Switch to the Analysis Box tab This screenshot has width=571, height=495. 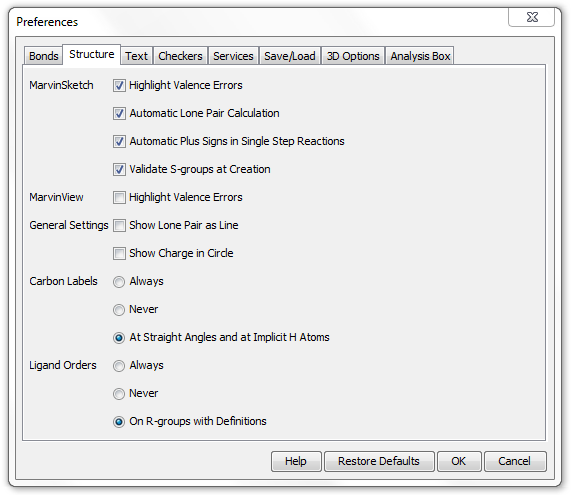point(420,56)
